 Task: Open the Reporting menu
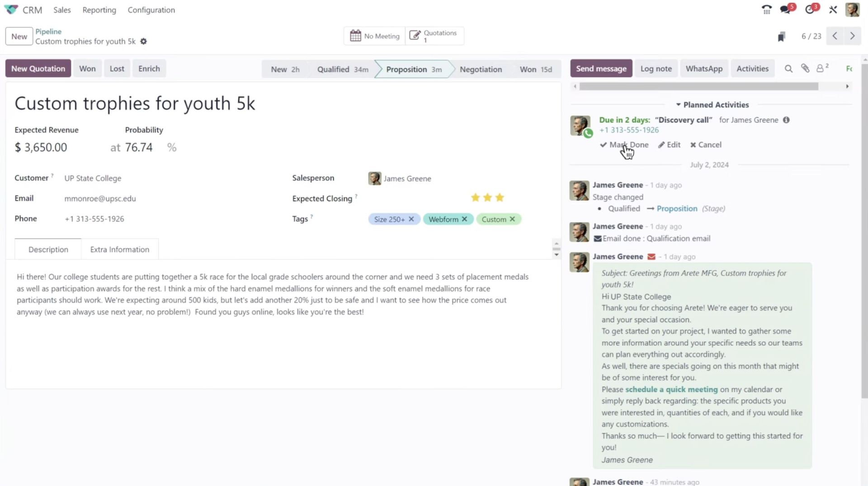(99, 10)
